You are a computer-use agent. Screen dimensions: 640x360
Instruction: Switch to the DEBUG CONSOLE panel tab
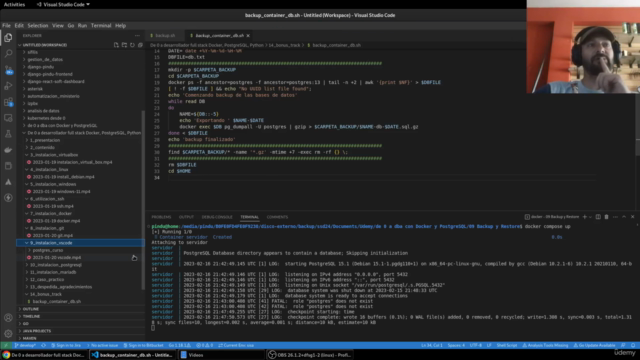pos(217,217)
